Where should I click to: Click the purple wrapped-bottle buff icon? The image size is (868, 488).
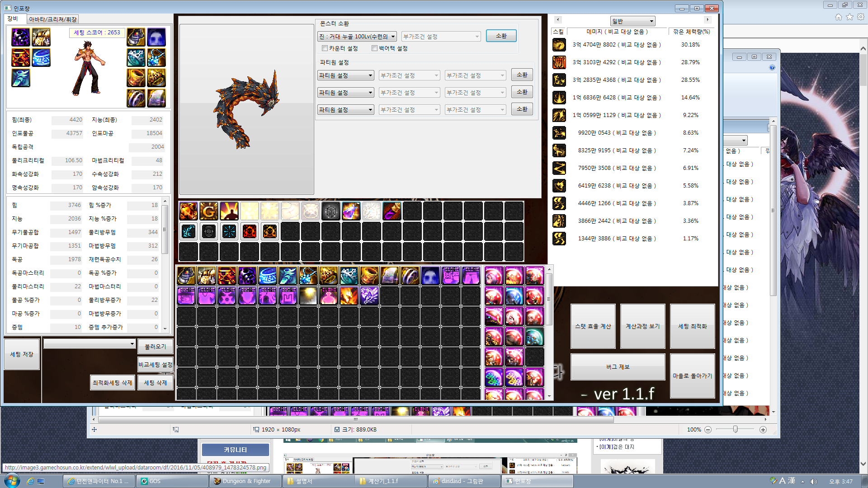pyautogui.click(x=392, y=211)
